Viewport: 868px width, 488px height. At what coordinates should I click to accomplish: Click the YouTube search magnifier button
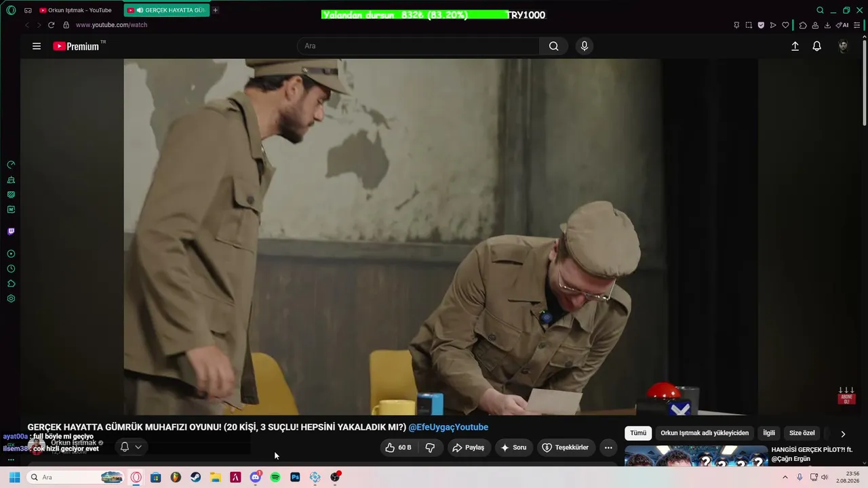554,46
